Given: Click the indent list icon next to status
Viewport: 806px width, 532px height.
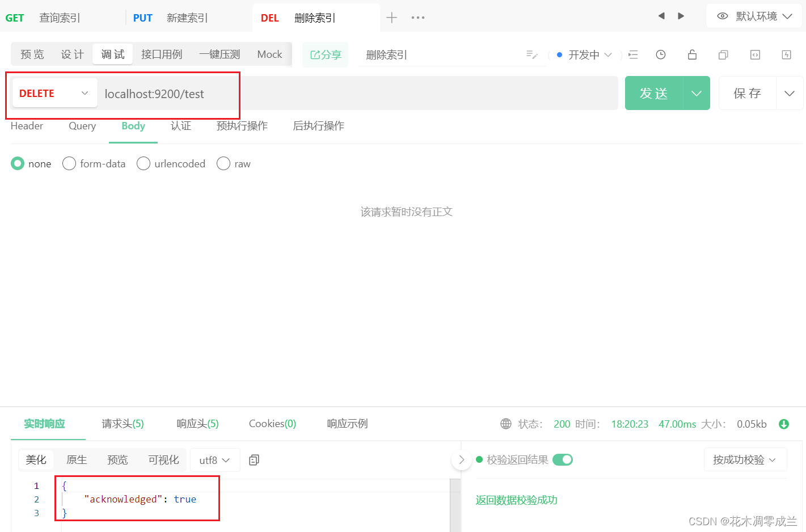Looking at the screenshot, I should click(633, 55).
